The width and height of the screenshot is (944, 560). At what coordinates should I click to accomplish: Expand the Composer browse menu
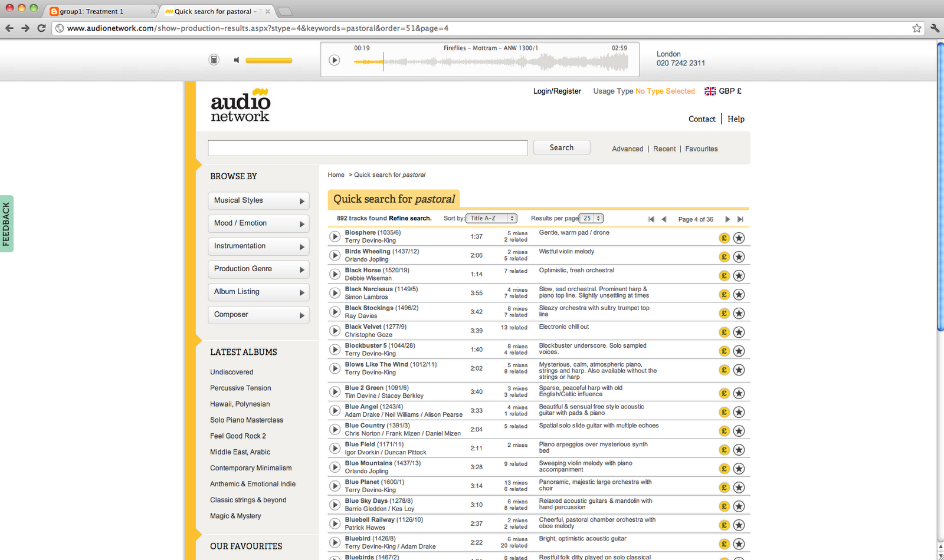click(258, 315)
